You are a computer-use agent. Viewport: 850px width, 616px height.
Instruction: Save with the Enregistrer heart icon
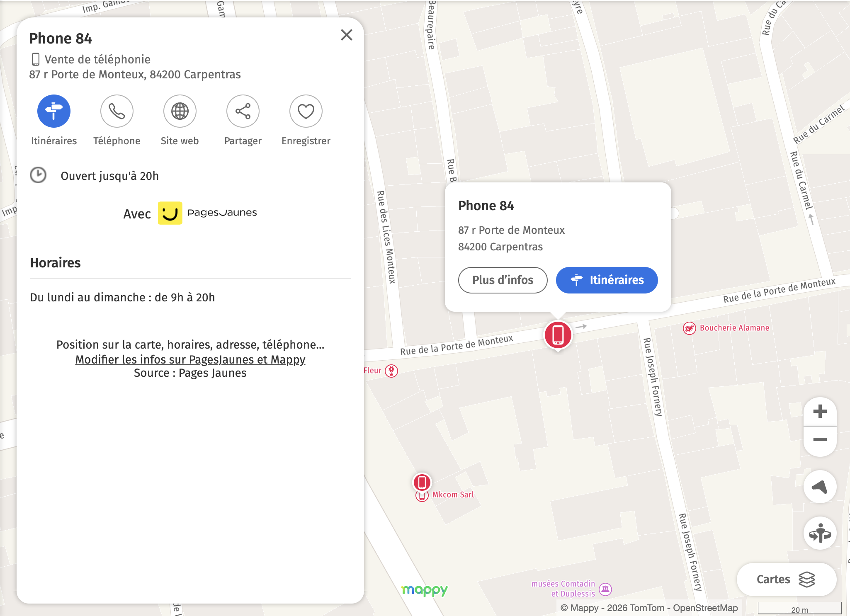tap(306, 111)
